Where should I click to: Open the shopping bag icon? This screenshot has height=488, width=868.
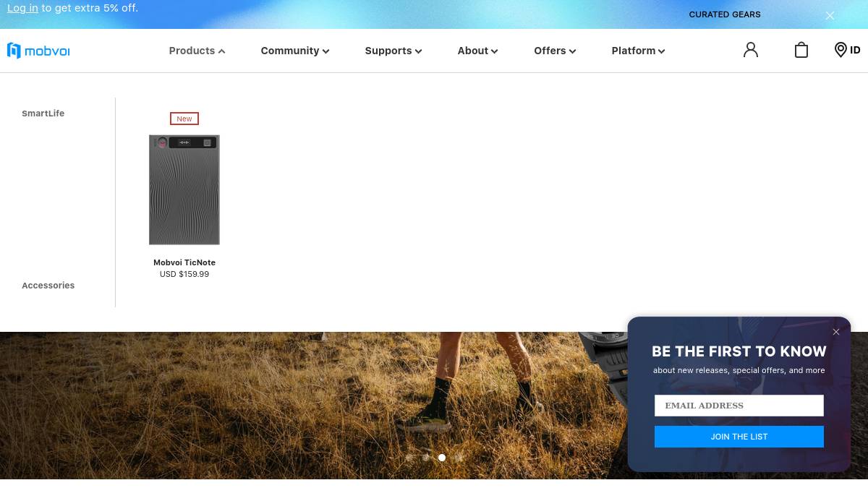[801, 50]
